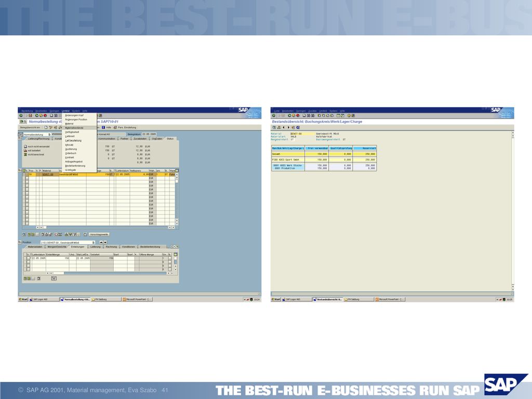The image size is (532, 399).
Task: Switch to Einteilungen item tab
Action: (78, 247)
